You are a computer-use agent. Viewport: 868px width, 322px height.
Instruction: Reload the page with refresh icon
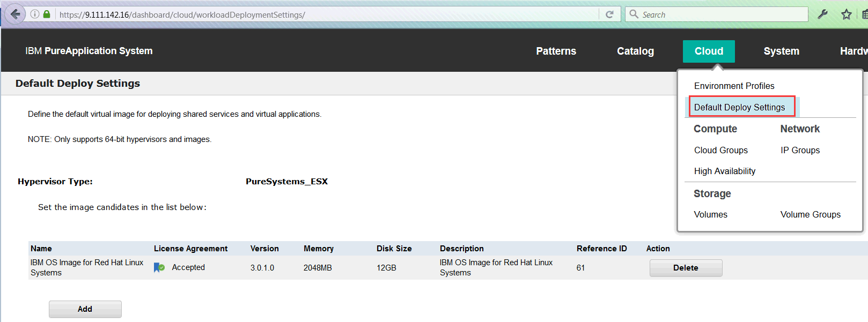coord(609,14)
